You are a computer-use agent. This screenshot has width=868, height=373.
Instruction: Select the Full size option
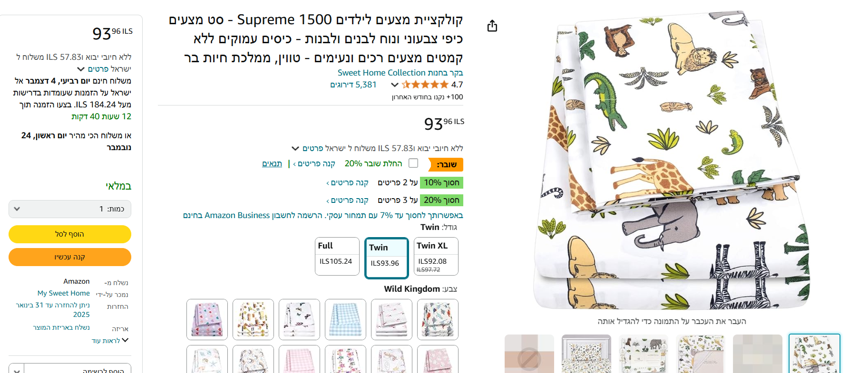coord(337,257)
